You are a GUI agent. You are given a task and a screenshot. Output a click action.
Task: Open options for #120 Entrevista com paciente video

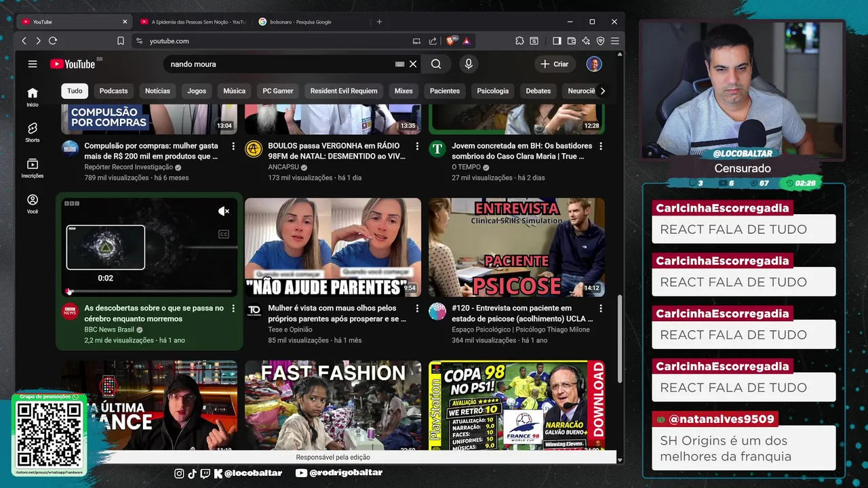(600, 308)
